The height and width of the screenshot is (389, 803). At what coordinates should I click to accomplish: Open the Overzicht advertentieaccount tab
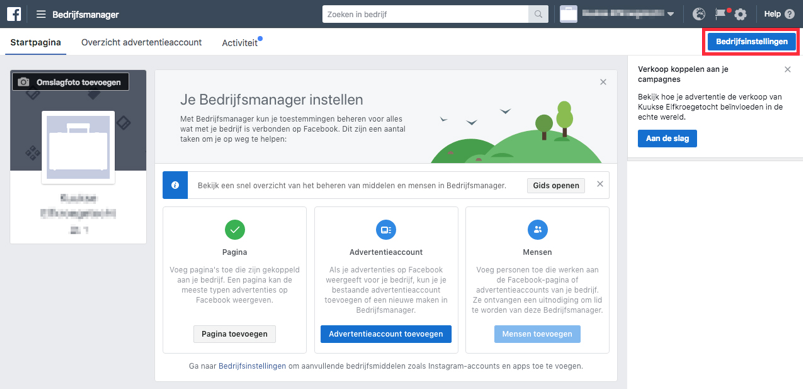coord(141,42)
